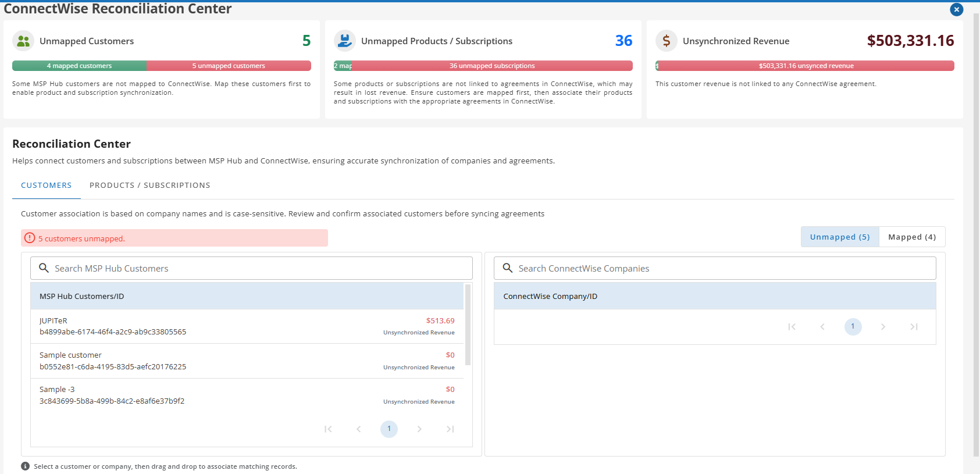
Task: Select the Sample customer row
Action: (247, 361)
